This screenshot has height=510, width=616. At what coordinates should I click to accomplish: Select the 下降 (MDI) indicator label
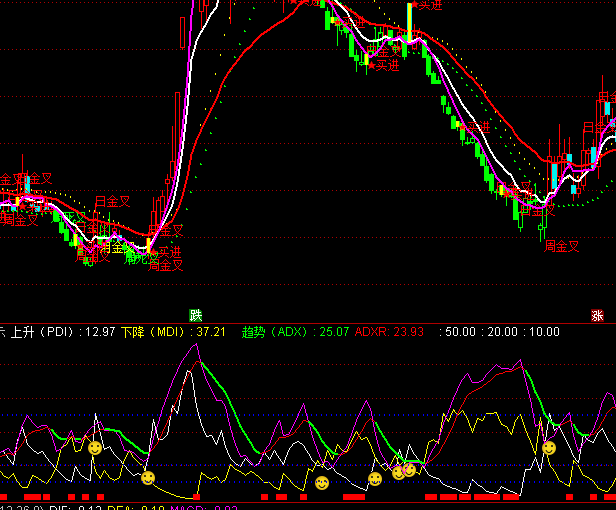click(x=153, y=332)
